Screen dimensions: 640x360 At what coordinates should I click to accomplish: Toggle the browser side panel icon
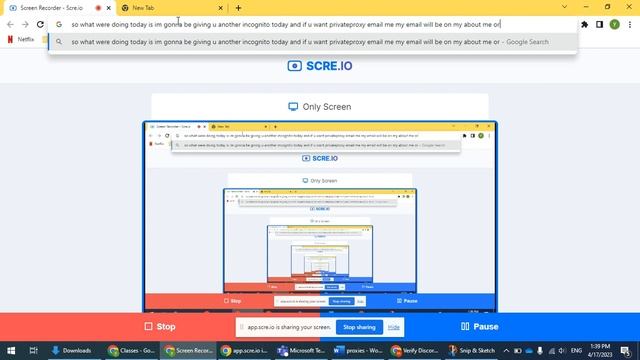[x=599, y=24]
